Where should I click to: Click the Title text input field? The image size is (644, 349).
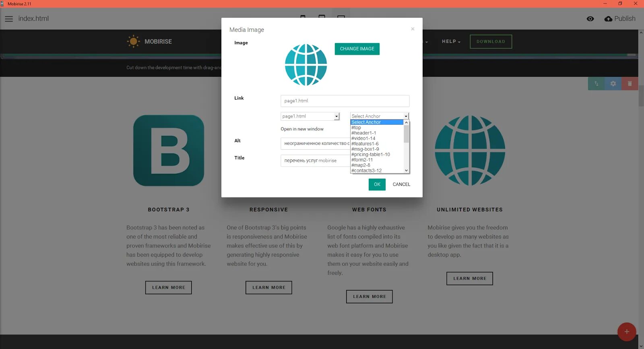pyautogui.click(x=315, y=161)
